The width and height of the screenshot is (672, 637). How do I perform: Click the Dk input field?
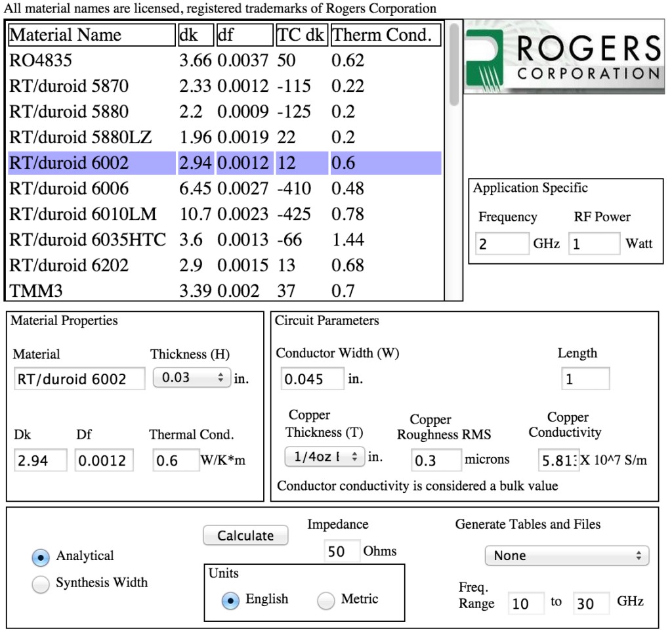point(41,460)
